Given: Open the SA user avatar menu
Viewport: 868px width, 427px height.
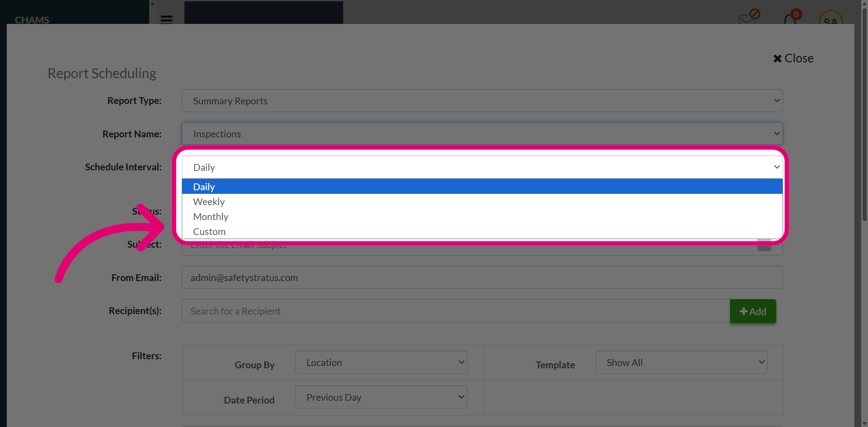Looking at the screenshot, I should click(x=830, y=18).
